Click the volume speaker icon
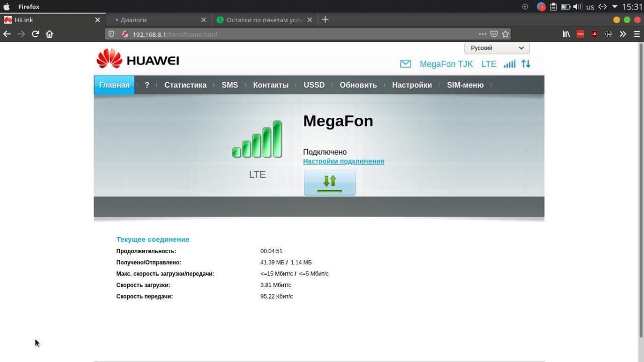This screenshot has height=362, width=644. pos(577,7)
